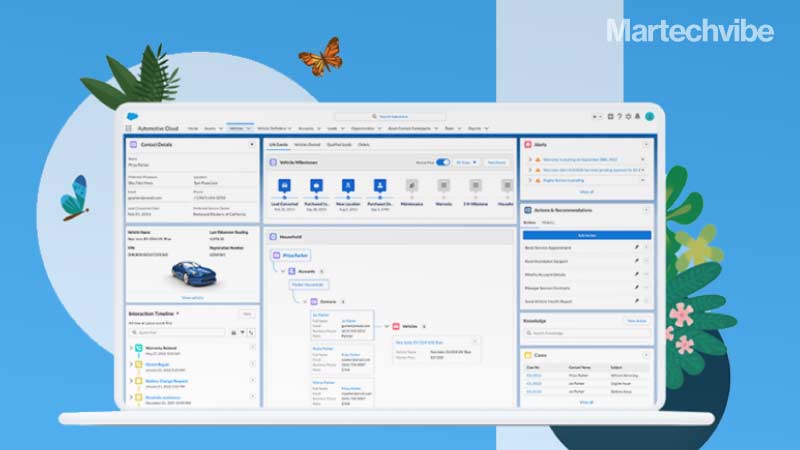Click the Search Salesforce box

coord(390,116)
